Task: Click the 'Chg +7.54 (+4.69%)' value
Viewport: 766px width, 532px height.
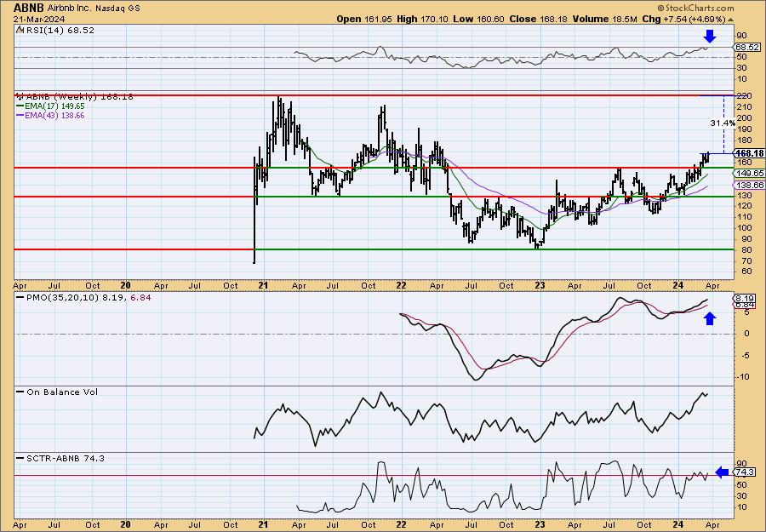Action: coord(684,19)
